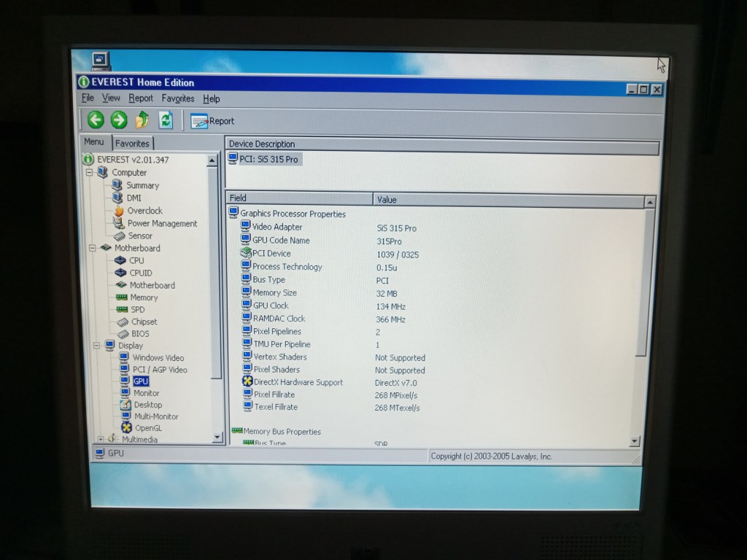Collapse the Computer tree node
Image resolution: width=747 pixels, height=560 pixels.
(90, 173)
